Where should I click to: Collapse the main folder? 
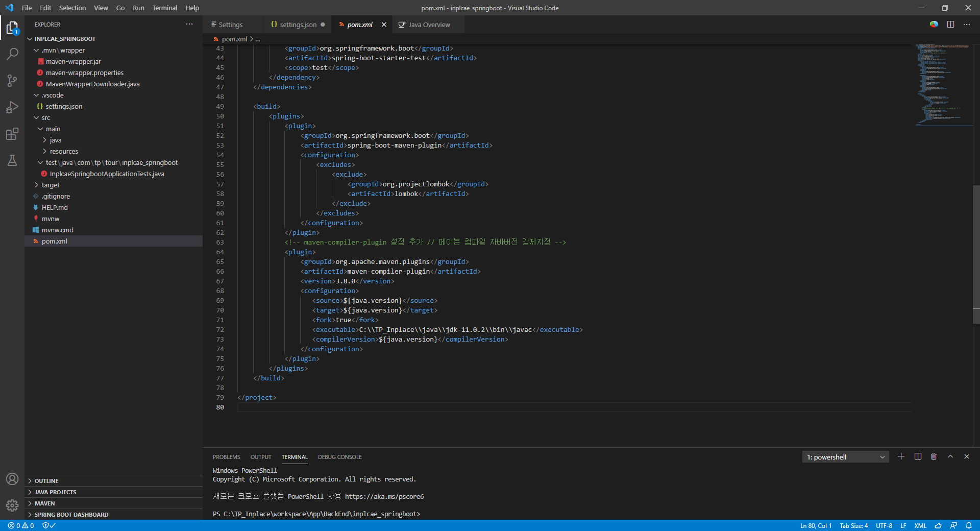pos(114,129)
